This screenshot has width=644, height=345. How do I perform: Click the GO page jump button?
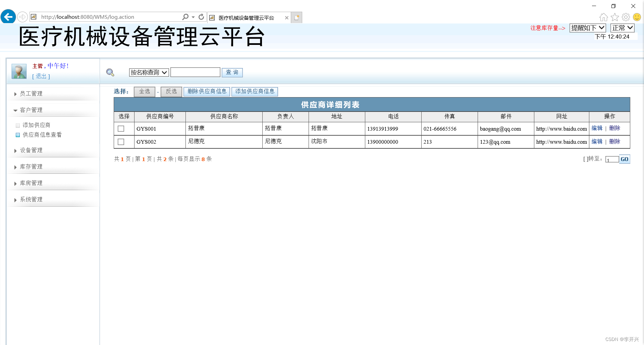[625, 159]
